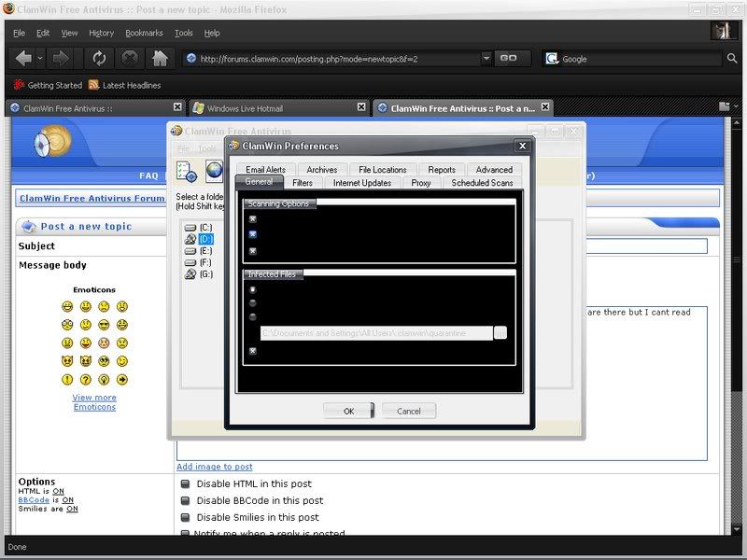This screenshot has height=560, width=747.
Task: Insert first emoticon in the Emoticons grid
Action: (x=67, y=307)
